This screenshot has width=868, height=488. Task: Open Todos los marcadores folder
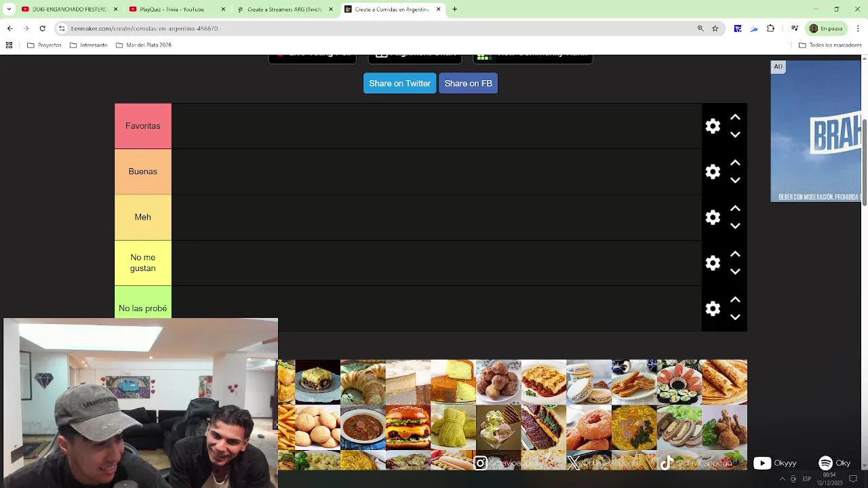coord(830,45)
